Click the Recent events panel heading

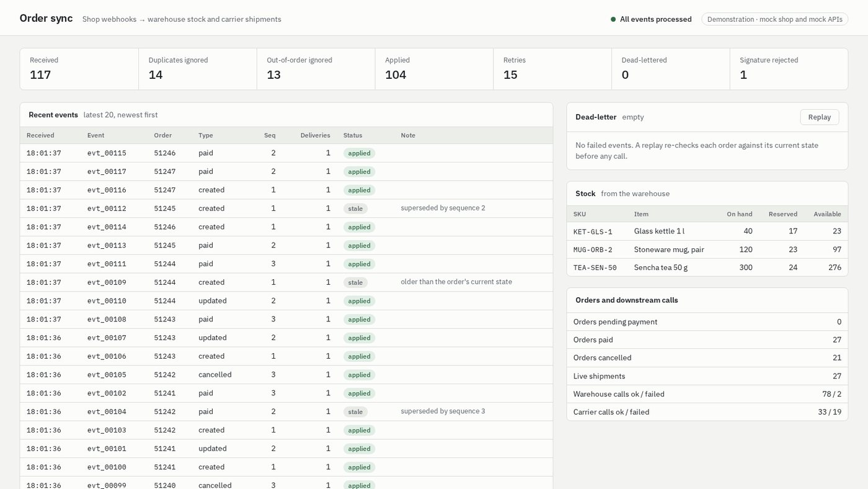[x=53, y=115]
